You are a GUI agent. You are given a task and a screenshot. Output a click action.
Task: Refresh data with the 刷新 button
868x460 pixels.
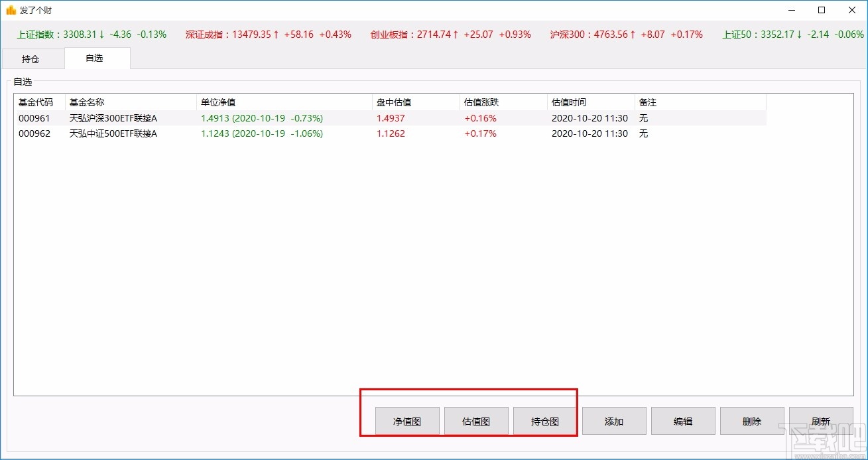[821, 420]
